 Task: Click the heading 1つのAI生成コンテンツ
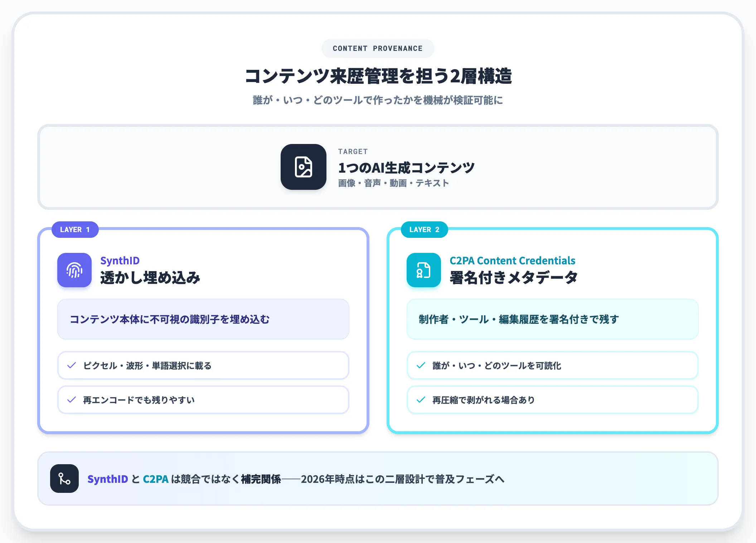click(406, 168)
